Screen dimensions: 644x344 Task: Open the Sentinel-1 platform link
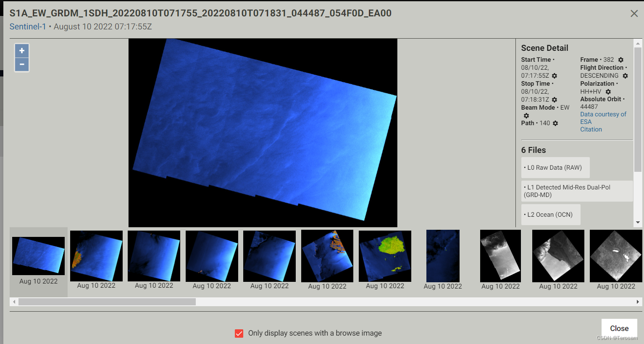point(28,26)
